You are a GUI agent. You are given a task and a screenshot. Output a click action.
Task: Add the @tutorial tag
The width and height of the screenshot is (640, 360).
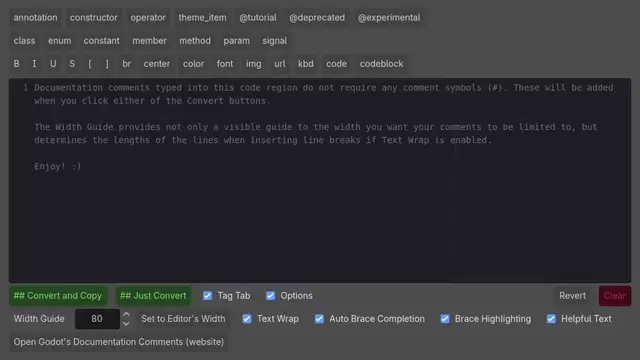tap(258, 18)
